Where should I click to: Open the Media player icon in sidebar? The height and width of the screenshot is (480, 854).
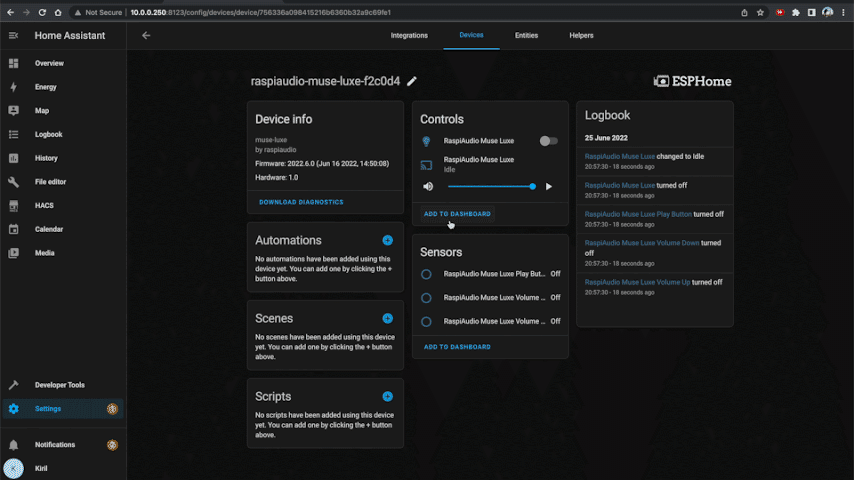tap(14, 253)
